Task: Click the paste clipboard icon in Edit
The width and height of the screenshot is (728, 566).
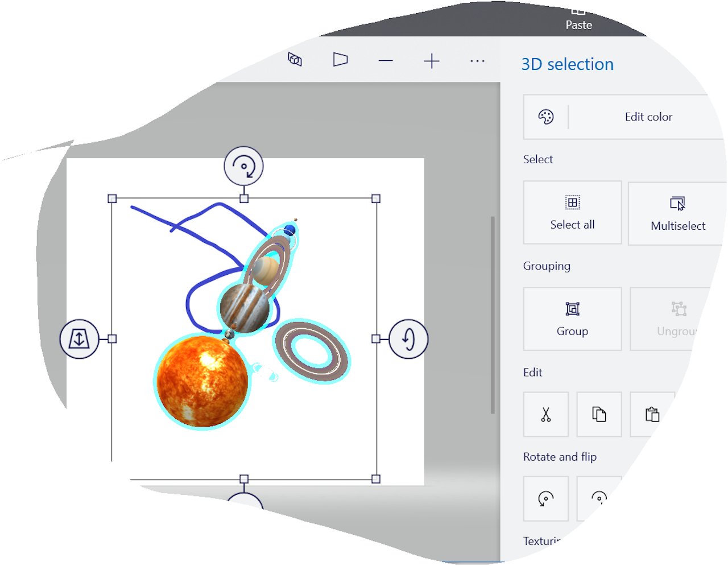Action: pyautogui.click(x=652, y=414)
